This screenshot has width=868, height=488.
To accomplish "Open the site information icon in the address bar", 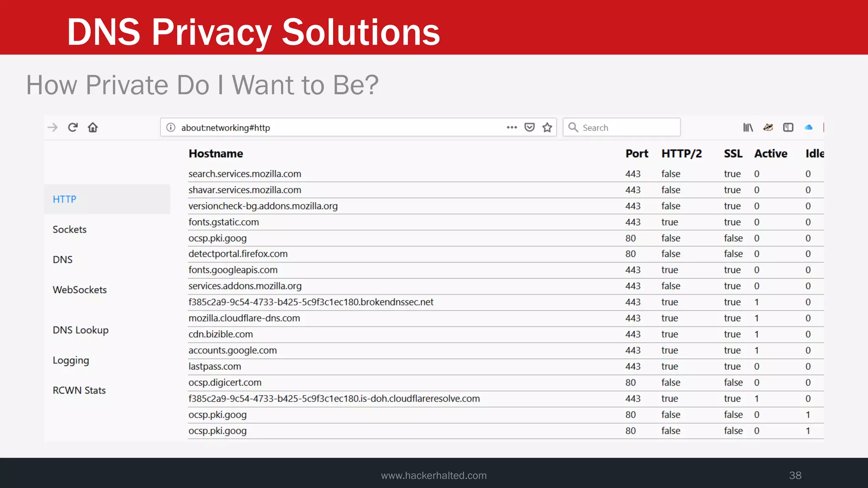I will click(171, 128).
